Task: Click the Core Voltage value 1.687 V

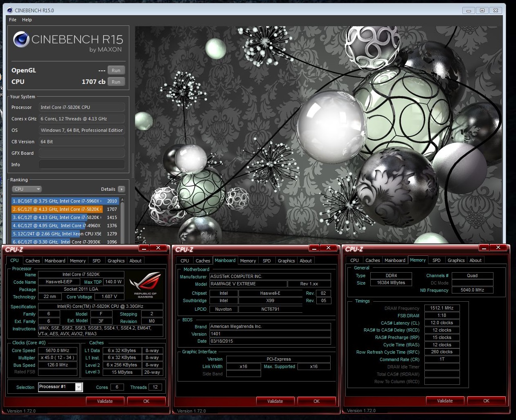Action: (x=109, y=296)
